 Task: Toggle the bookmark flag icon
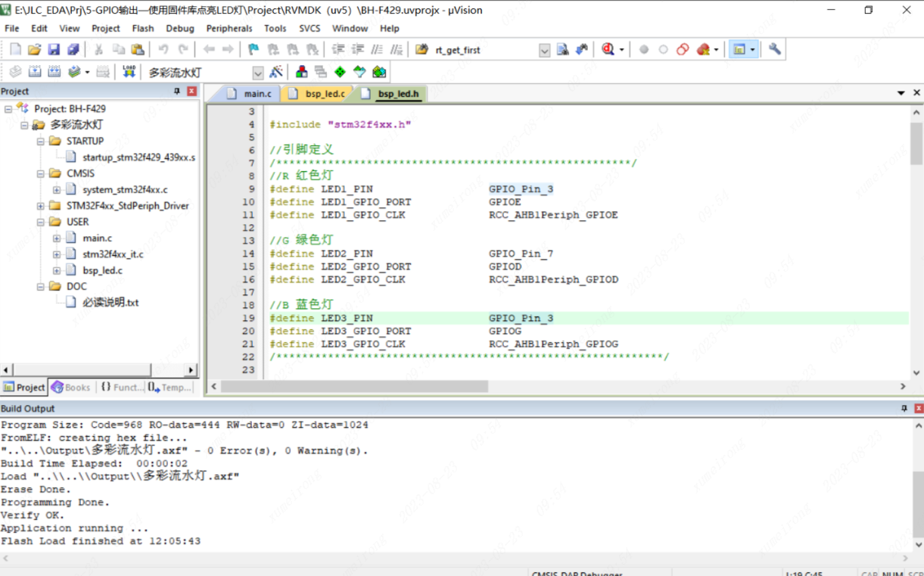click(254, 49)
